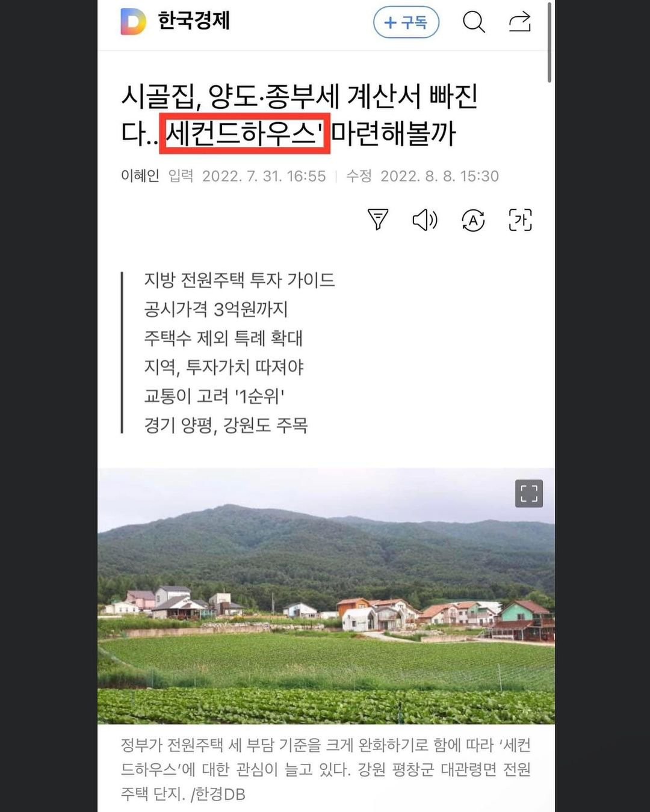Tap the article headline starting 시골집
The height and width of the screenshot is (812, 650).
click(x=300, y=114)
